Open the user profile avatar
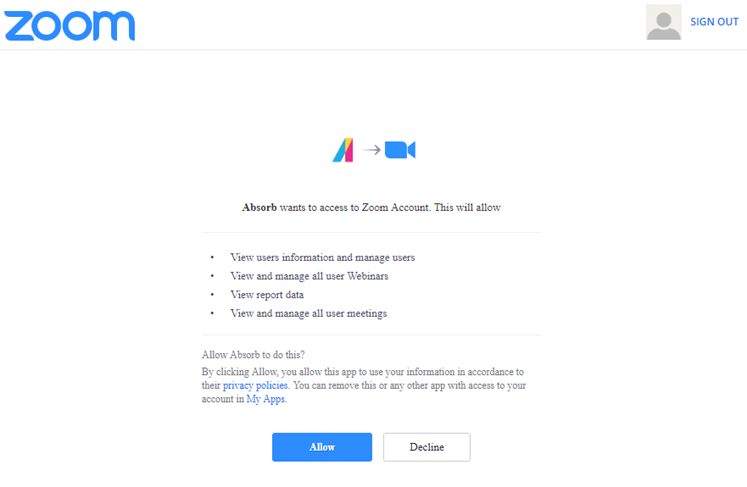Viewport: 747px width, 487px height. click(x=664, y=22)
